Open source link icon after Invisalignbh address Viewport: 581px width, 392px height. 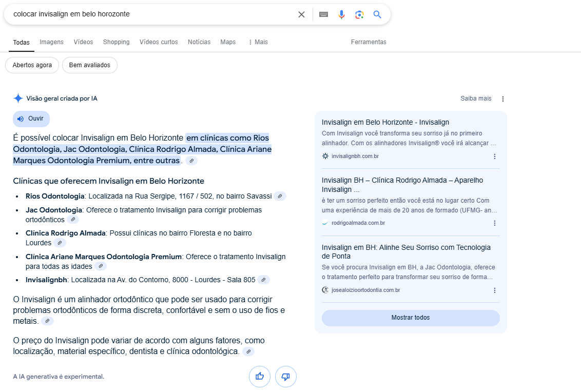[x=263, y=280]
